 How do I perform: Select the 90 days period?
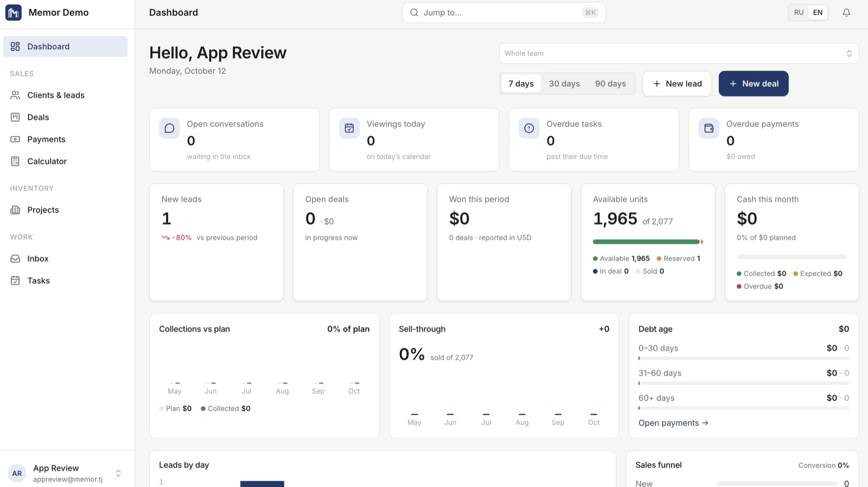[610, 84]
